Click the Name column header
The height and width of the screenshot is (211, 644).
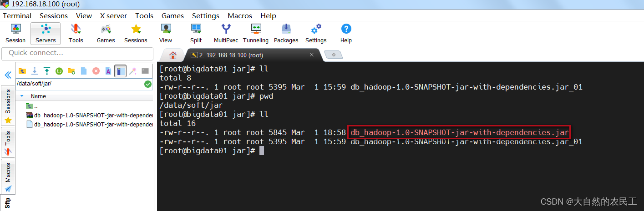(x=38, y=96)
